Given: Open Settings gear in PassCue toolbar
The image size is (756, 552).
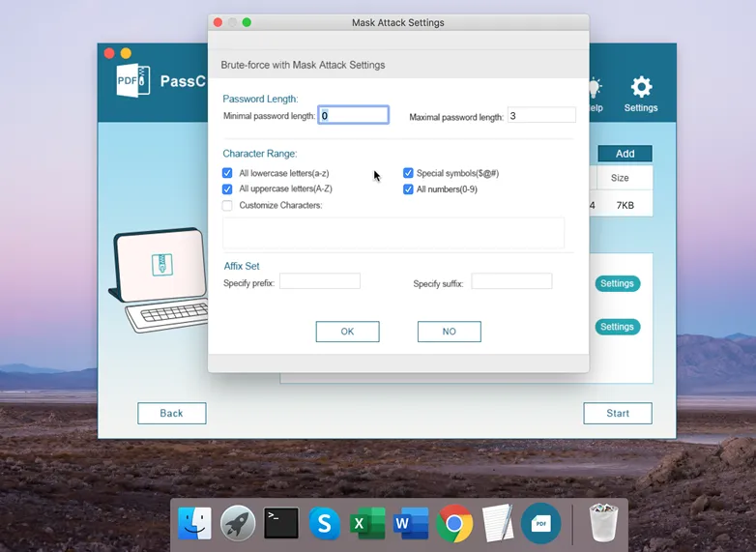Looking at the screenshot, I should click(x=641, y=94).
